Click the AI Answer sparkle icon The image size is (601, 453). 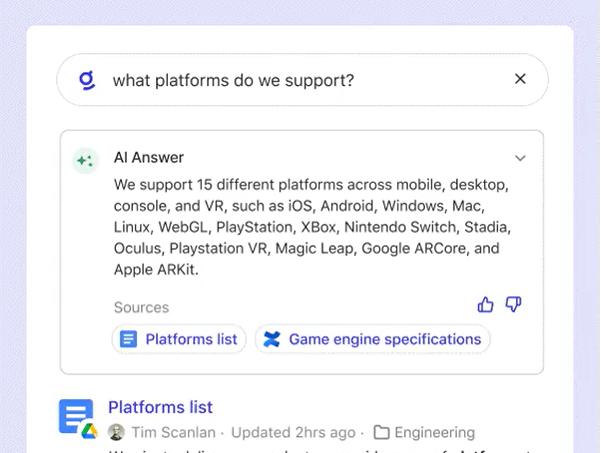(85, 159)
